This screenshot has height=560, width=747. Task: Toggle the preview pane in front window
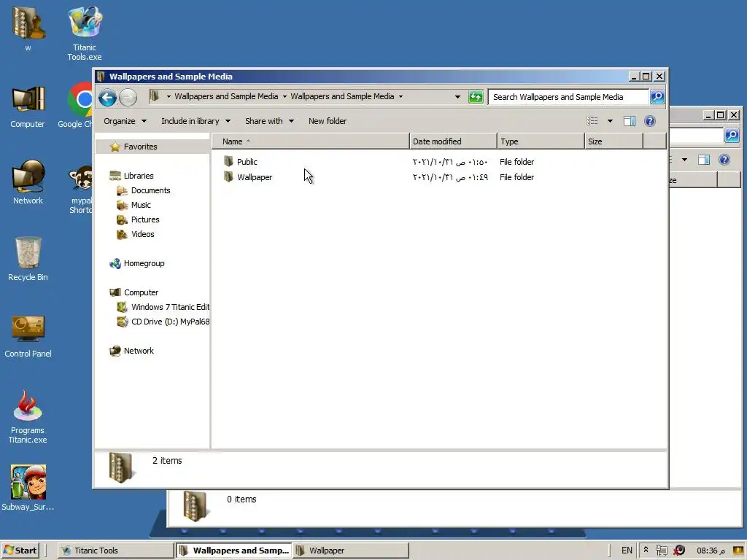pyautogui.click(x=630, y=121)
